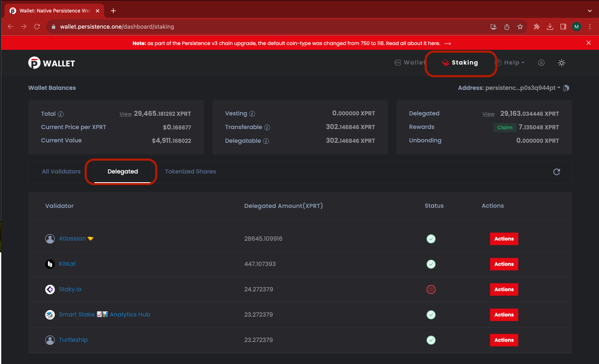Switch to the All Validators tab
This screenshot has width=599, height=364.
coord(61,171)
